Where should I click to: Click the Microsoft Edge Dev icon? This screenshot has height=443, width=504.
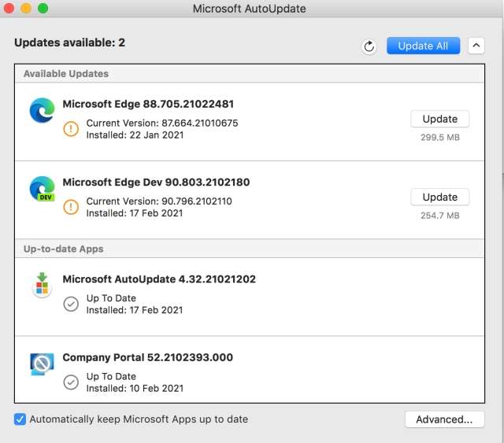tap(42, 189)
